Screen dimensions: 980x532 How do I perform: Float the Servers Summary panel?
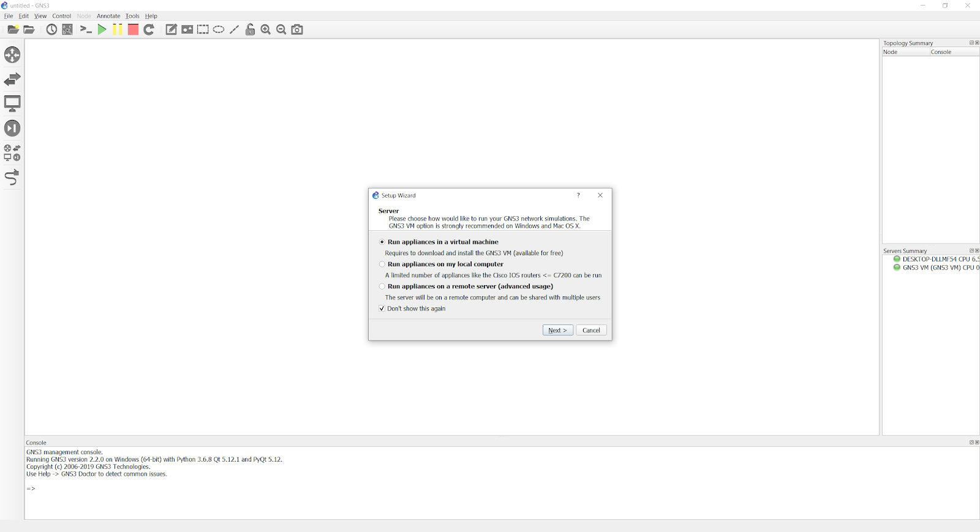(971, 250)
